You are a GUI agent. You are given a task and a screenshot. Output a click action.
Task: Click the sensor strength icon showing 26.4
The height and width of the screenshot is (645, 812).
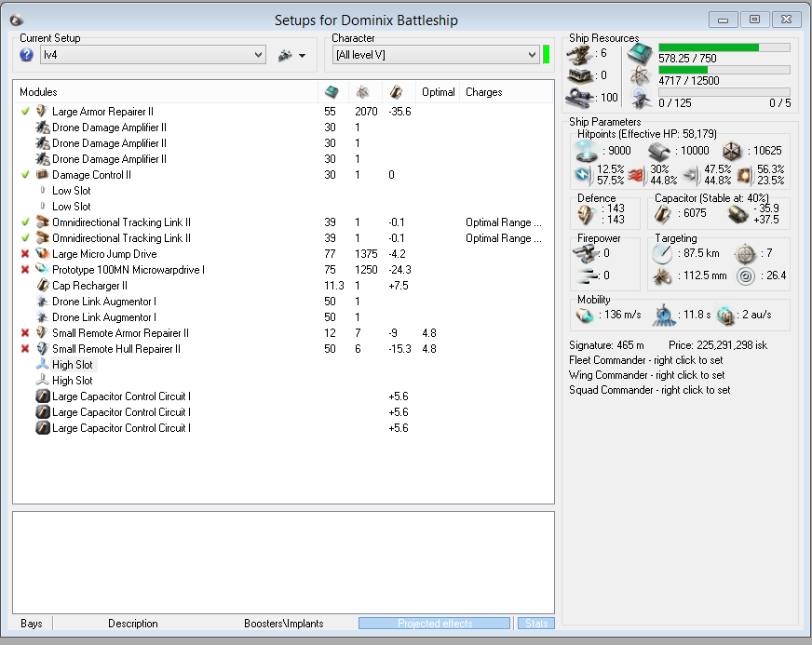click(745, 275)
